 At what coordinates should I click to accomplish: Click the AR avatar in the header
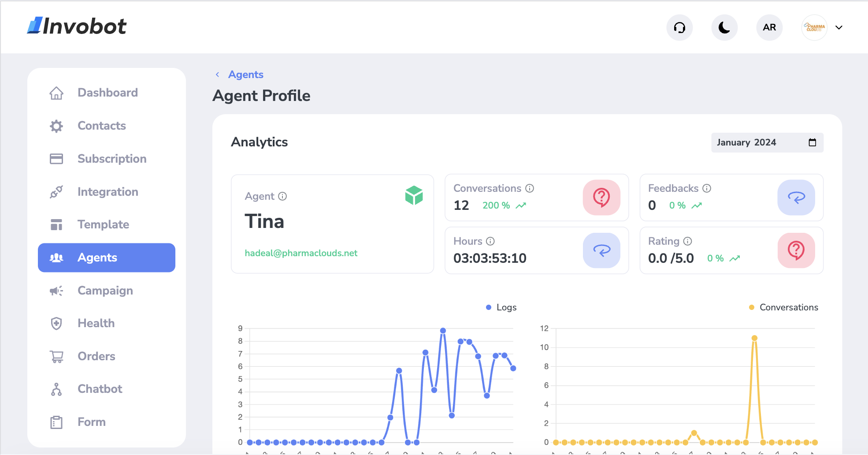[769, 27]
